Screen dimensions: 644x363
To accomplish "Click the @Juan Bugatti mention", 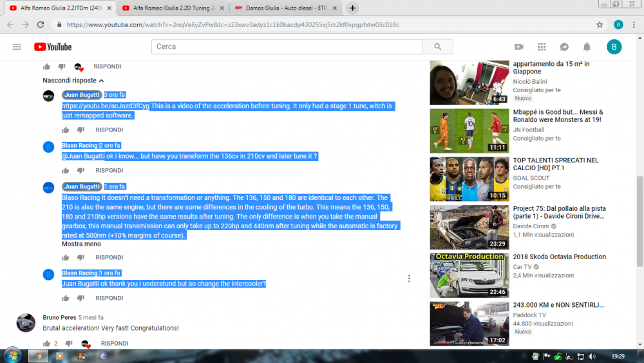I will coord(83,156).
